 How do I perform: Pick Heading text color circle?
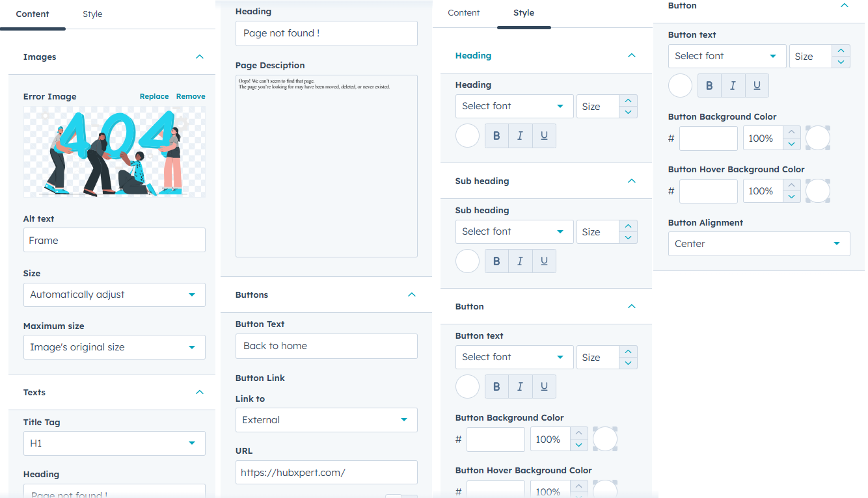pos(468,136)
